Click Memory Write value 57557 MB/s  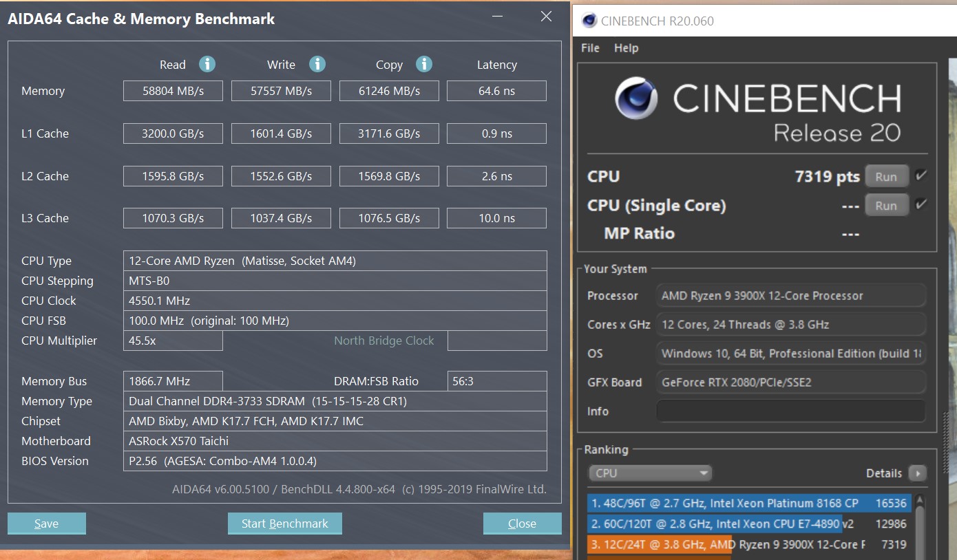point(281,91)
